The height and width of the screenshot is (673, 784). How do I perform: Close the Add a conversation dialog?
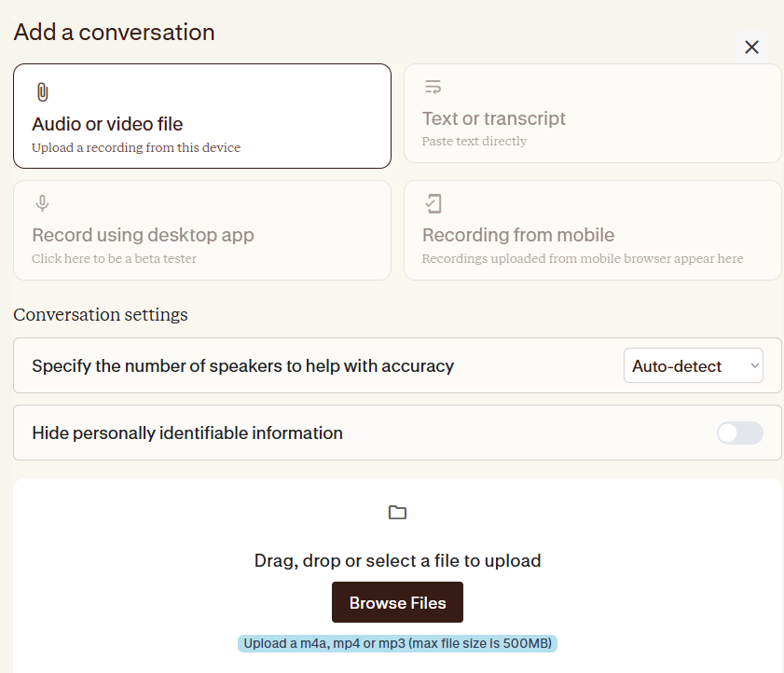pos(751,47)
